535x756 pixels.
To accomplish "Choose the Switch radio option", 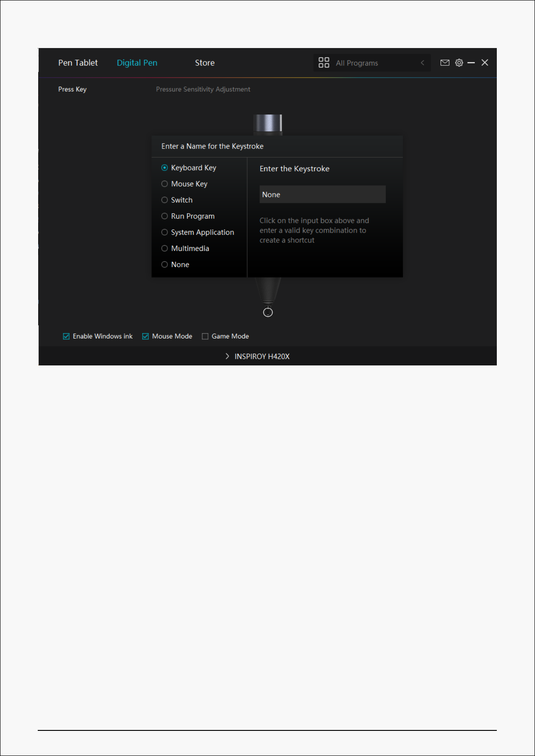I will click(164, 200).
